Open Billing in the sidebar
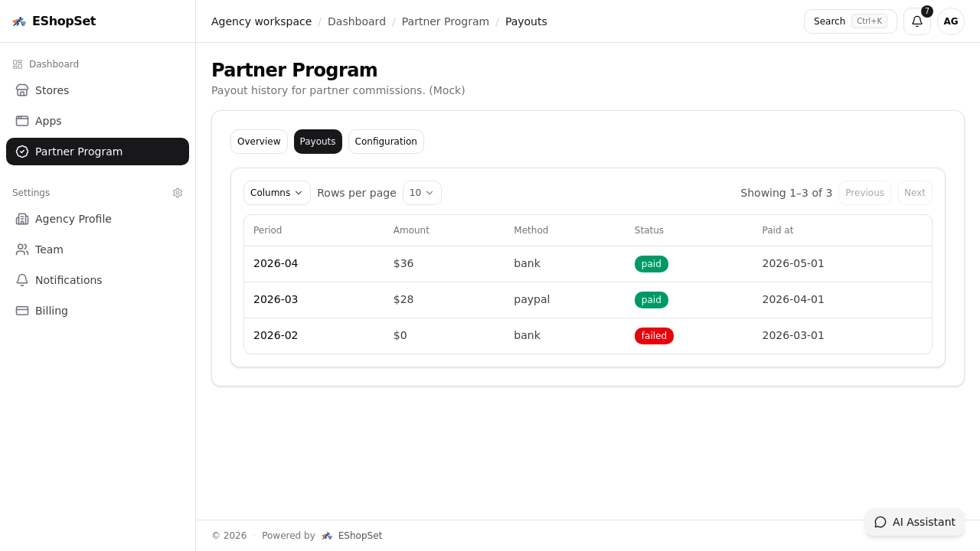Image resolution: width=980 pixels, height=551 pixels. pos(97,311)
